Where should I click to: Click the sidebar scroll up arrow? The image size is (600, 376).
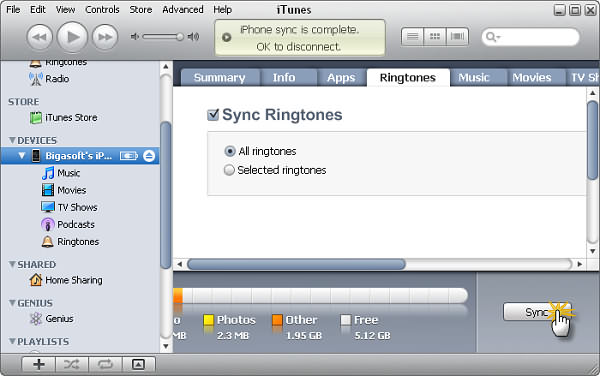(166, 67)
